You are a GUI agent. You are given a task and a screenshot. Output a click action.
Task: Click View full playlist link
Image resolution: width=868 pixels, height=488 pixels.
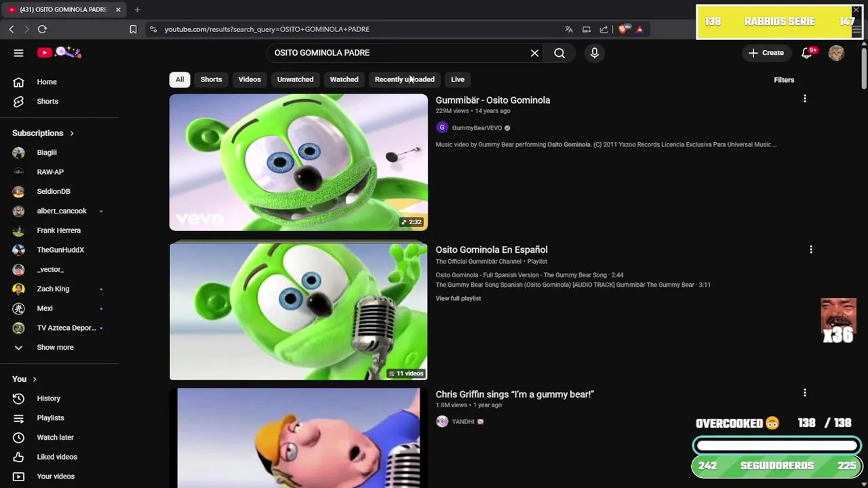(458, 298)
